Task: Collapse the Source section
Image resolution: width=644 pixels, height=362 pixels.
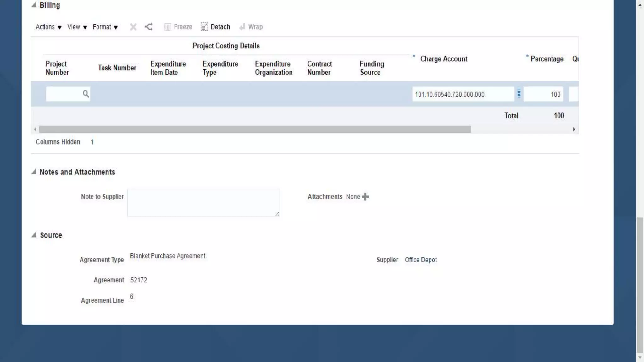Action: click(34, 235)
